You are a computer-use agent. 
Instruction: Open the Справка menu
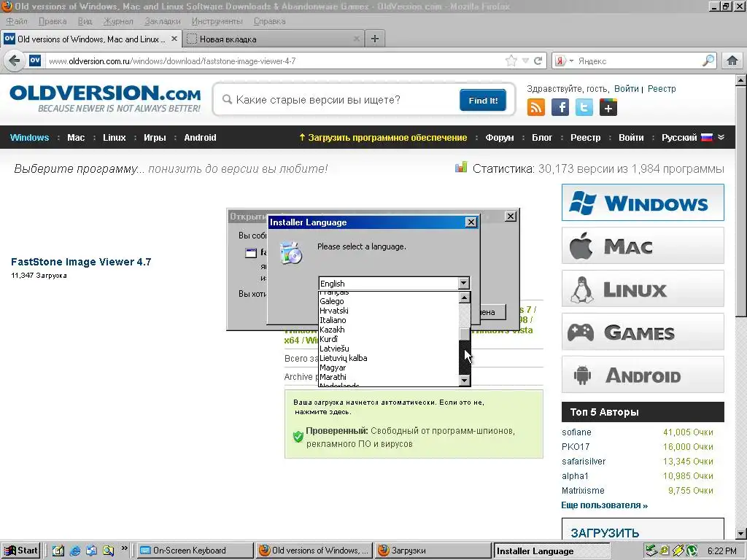pyautogui.click(x=270, y=21)
